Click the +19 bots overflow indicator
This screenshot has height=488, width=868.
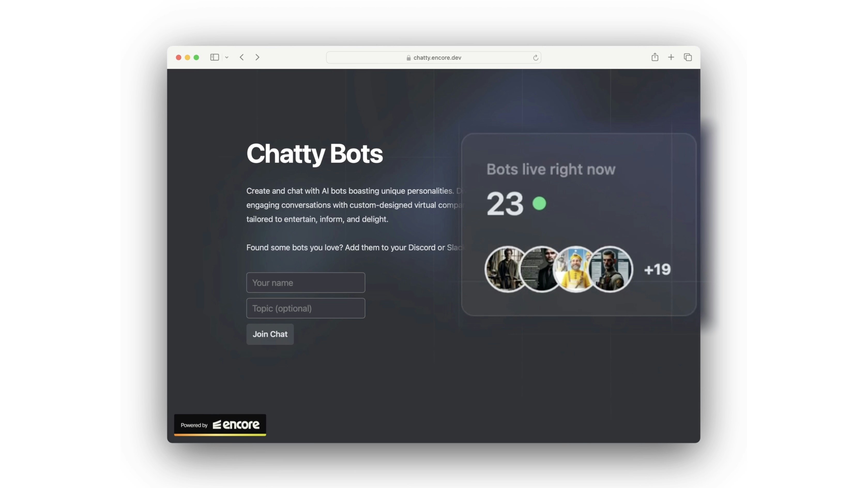coord(656,269)
